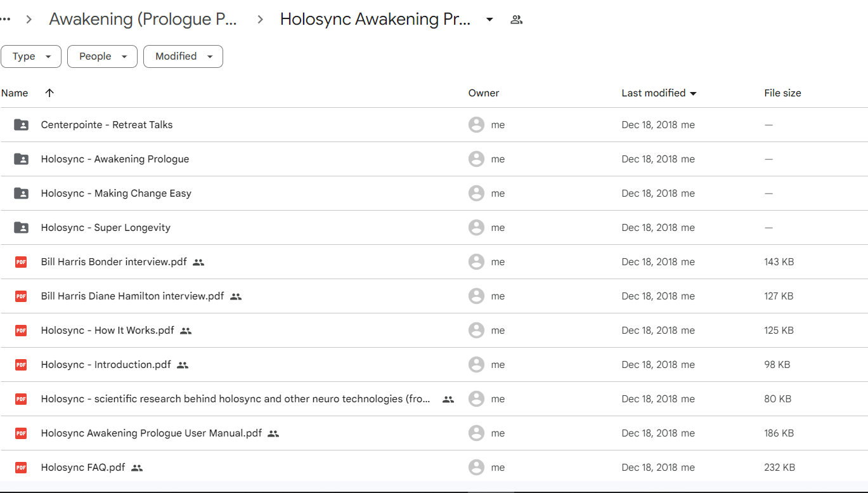Click the shared icon beside Holosync Awakening Prologue User Manual.pdf

coord(273,433)
